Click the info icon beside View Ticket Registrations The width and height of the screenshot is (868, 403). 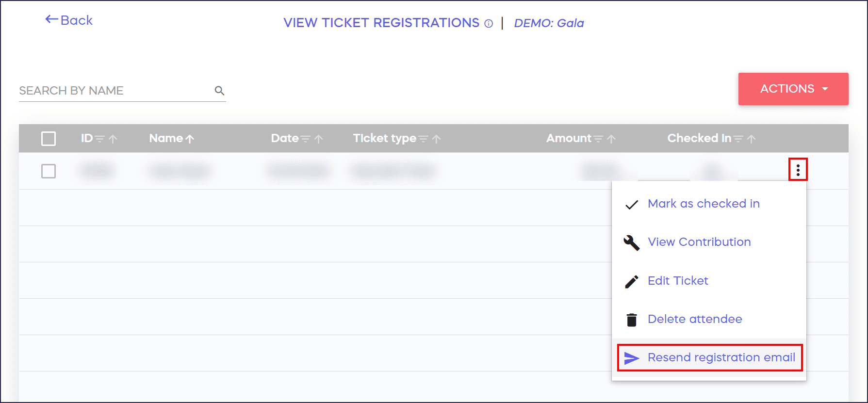coord(489,24)
